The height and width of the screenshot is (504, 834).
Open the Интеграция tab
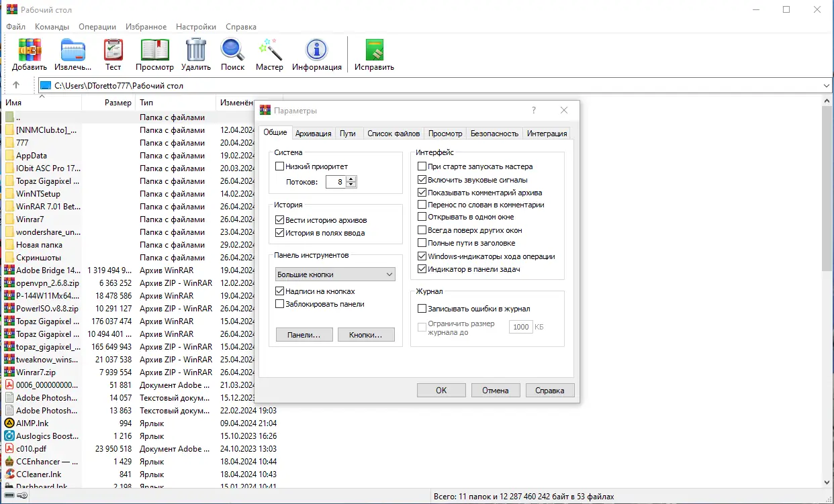[x=547, y=134]
